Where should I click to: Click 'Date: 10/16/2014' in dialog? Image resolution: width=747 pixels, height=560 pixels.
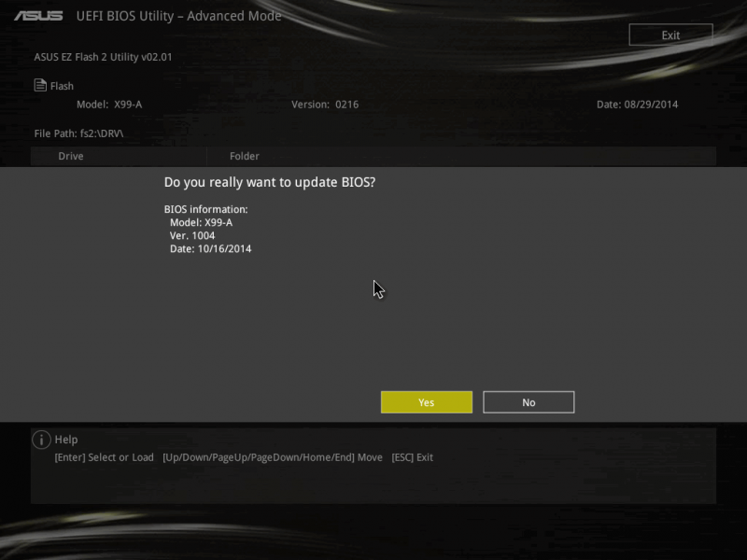[x=211, y=248]
